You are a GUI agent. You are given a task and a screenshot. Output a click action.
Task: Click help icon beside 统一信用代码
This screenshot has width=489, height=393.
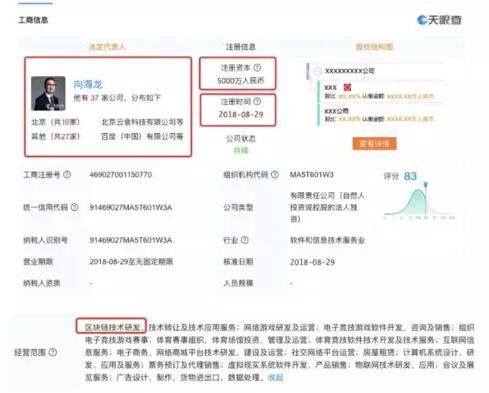(x=75, y=207)
